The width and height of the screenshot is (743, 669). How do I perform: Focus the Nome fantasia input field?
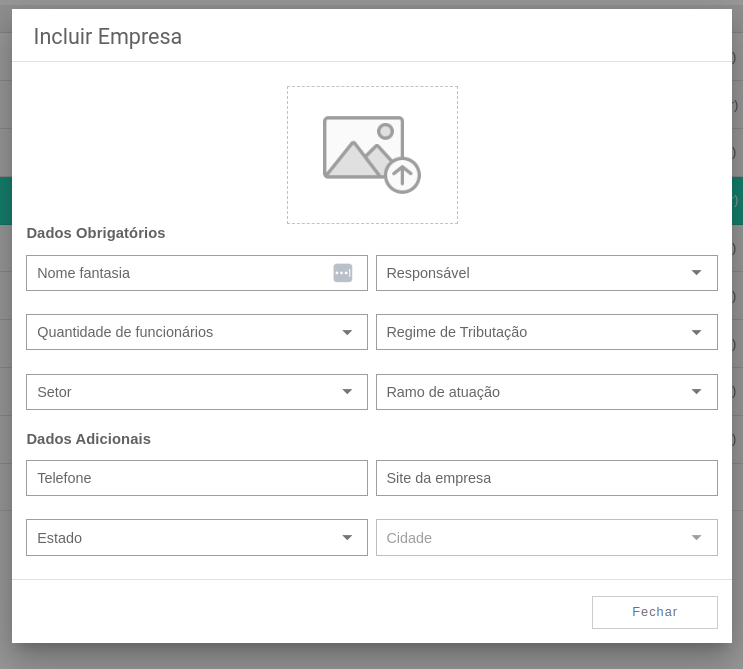pyautogui.click(x=197, y=273)
